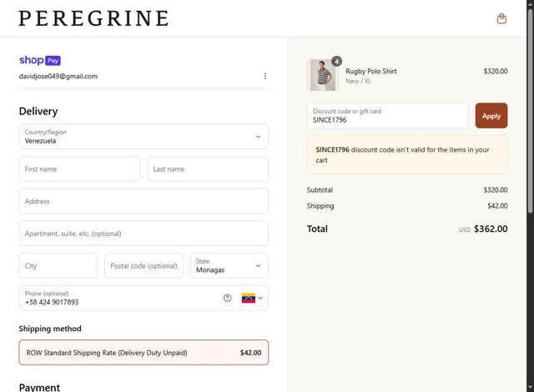The width and height of the screenshot is (534, 392).
Task: Focus the City field
Action: [58, 266]
